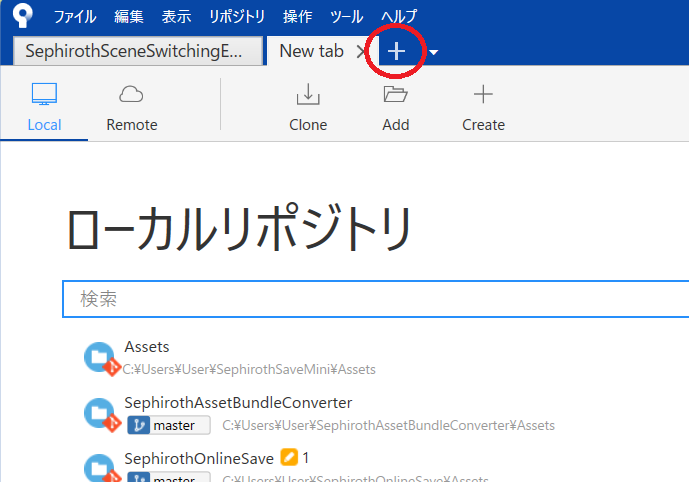Click the SephirothOnlineSave uncommitted changes pencil icon
The height and width of the screenshot is (482, 689).
pyautogui.click(x=289, y=457)
